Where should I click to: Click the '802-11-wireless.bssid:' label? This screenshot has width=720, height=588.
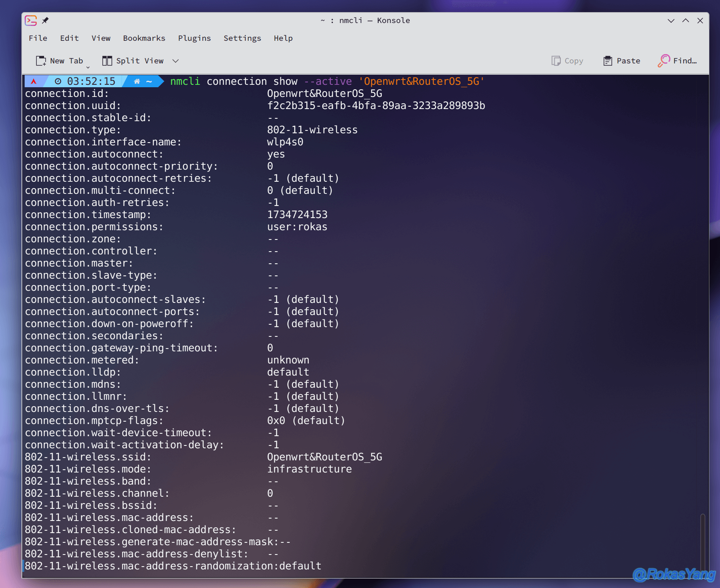(91, 505)
